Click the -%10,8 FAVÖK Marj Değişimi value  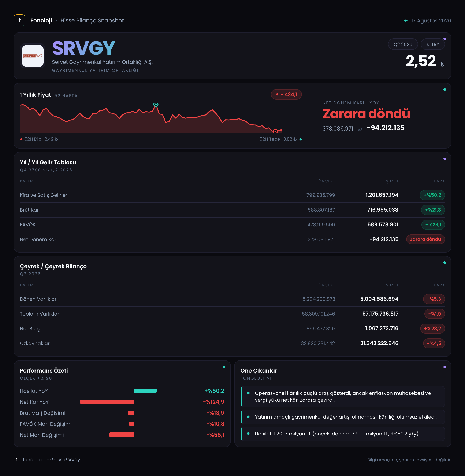pos(215,424)
